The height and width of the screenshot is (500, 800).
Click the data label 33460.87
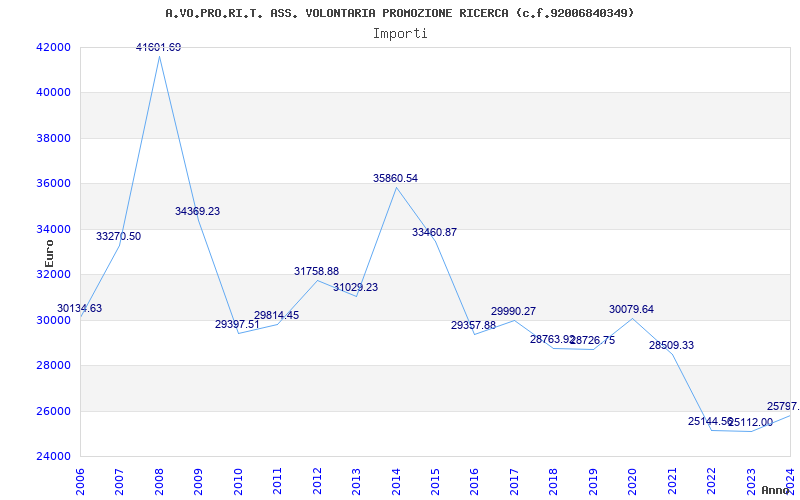coord(435,232)
